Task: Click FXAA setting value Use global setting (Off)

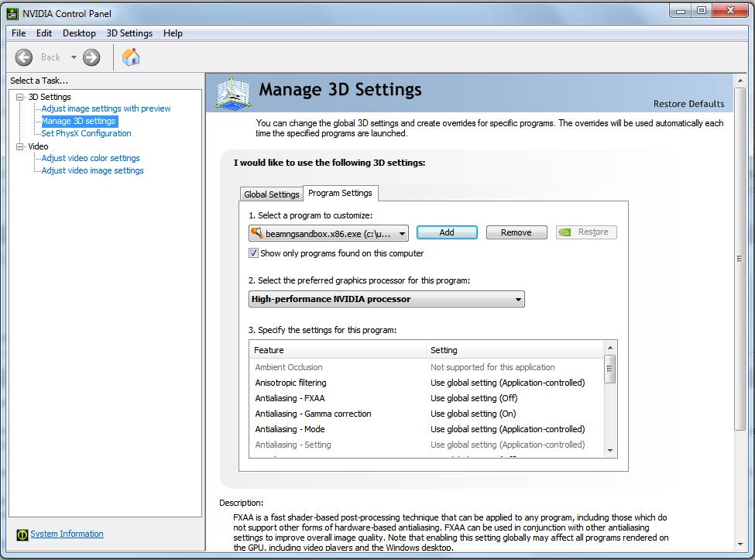Action: pos(474,398)
